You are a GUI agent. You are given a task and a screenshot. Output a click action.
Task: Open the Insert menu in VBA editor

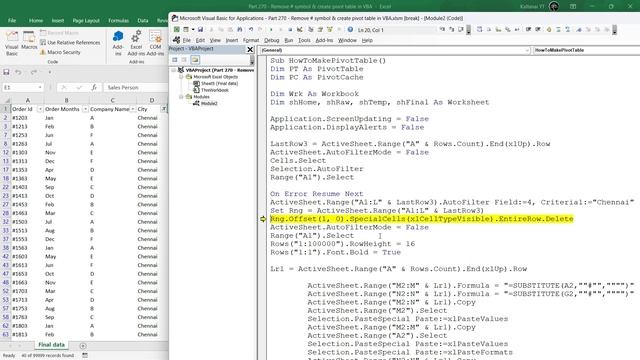tap(231, 40)
